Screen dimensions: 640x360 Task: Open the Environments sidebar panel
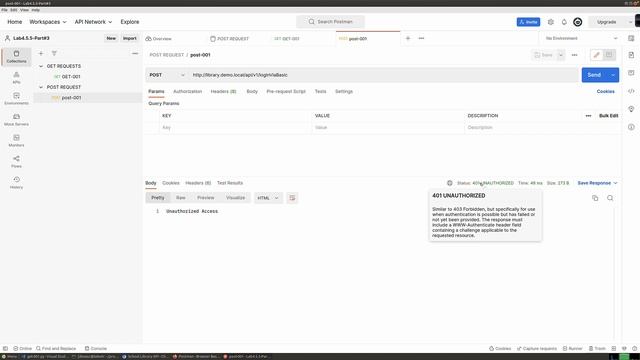coord(16,98)
